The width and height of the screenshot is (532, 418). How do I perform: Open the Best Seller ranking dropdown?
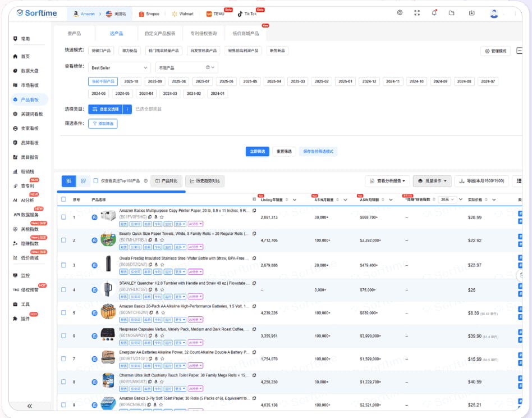[x=119, y=67]
